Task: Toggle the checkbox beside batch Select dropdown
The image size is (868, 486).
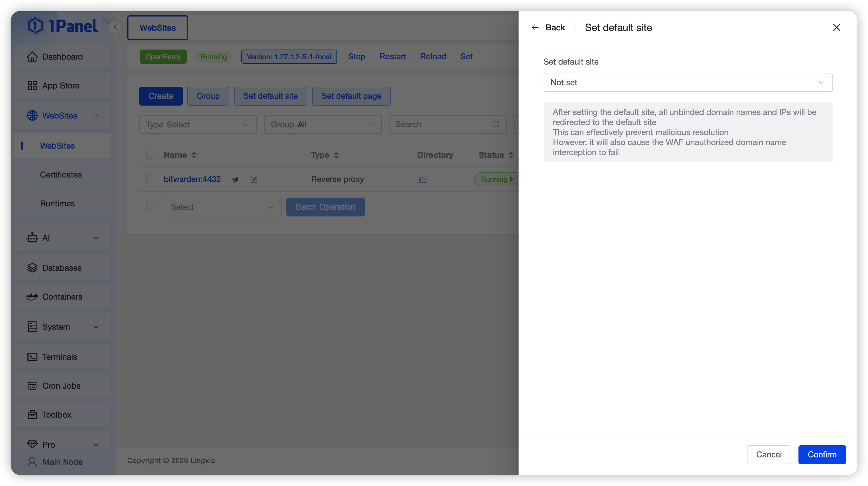Action: coord(150,207)
